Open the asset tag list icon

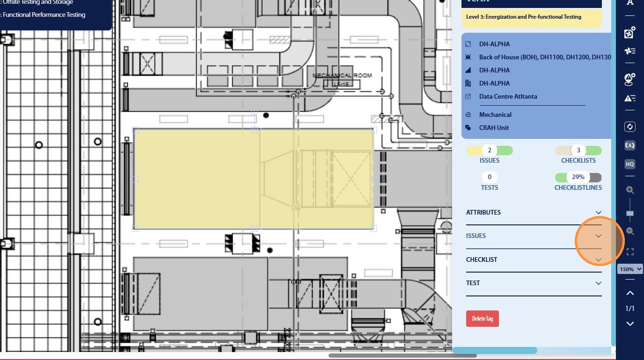pos(630,51)
